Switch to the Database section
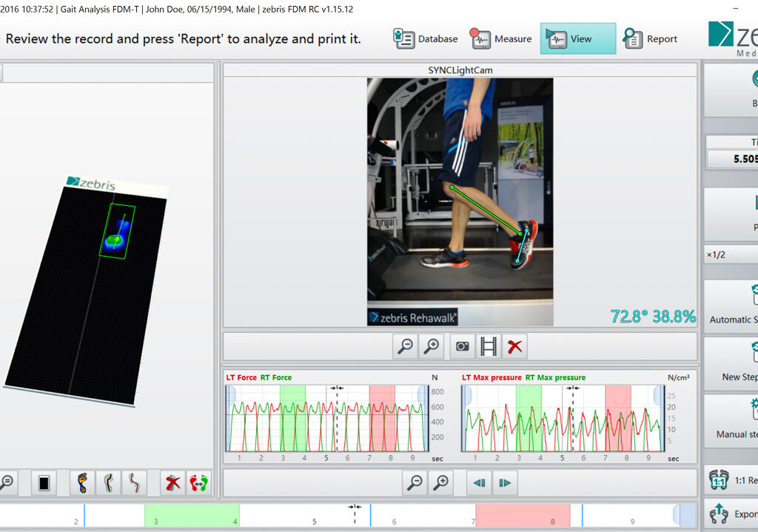Viewport: 758px width, 532px height. tap(426, 39)
